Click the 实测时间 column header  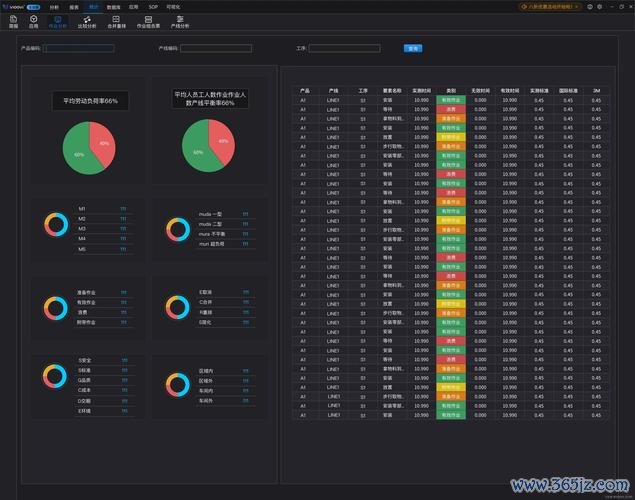click(x=422, y=91)
